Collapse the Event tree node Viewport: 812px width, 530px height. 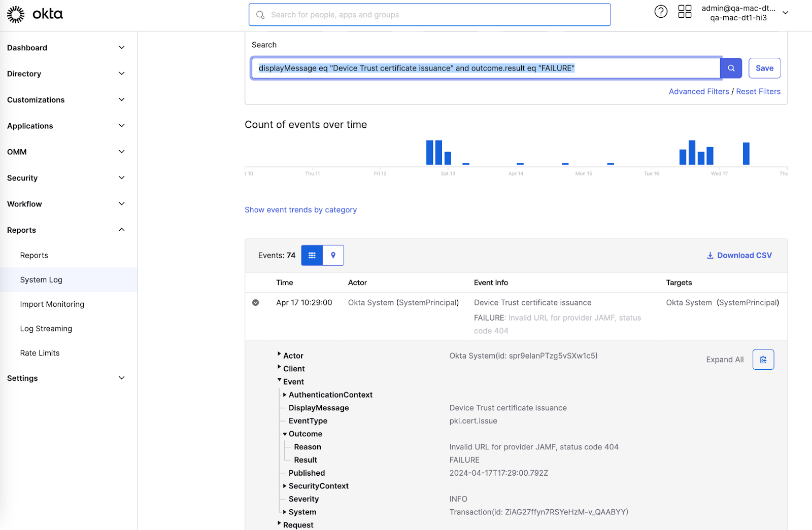(279, 380)
